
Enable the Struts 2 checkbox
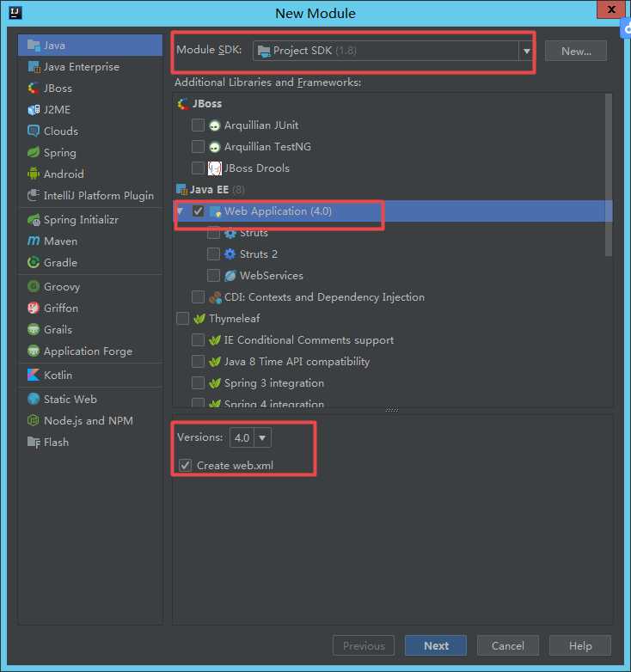(213, 254)
